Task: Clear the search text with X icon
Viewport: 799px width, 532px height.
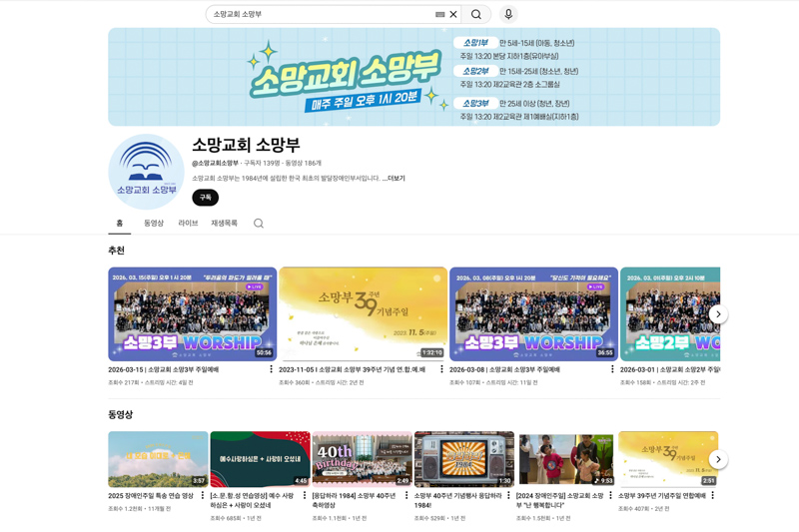Action: click(453, 14)
